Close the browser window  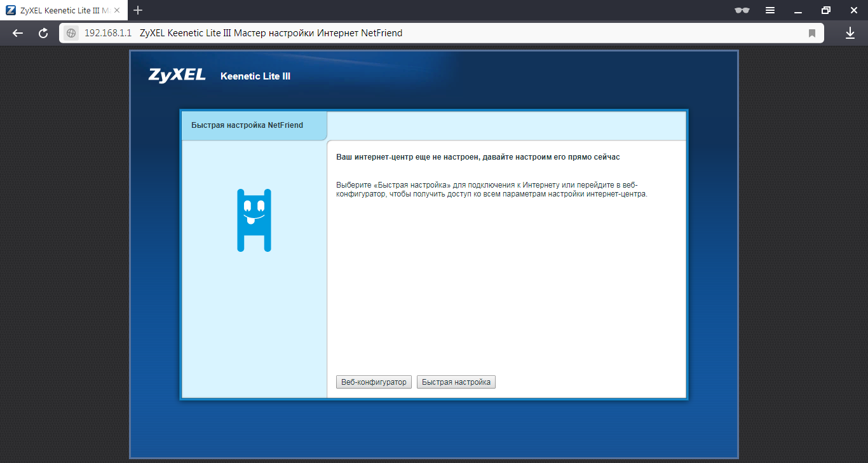click(x=853, y=10)
